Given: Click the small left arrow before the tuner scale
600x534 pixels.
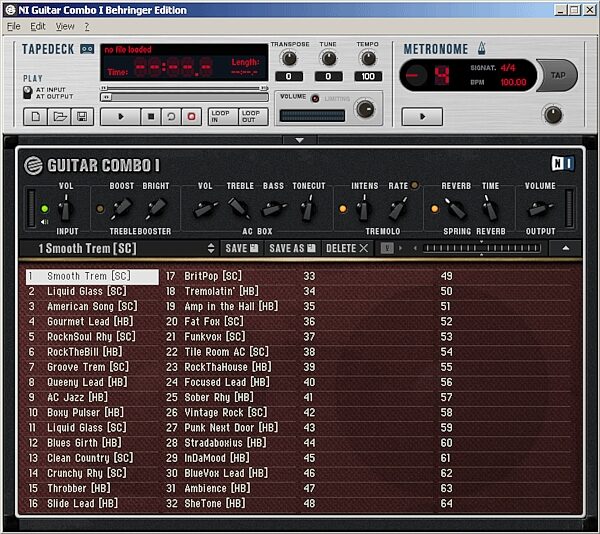Looking at the screenshot, I should click(x=415, y=248).
